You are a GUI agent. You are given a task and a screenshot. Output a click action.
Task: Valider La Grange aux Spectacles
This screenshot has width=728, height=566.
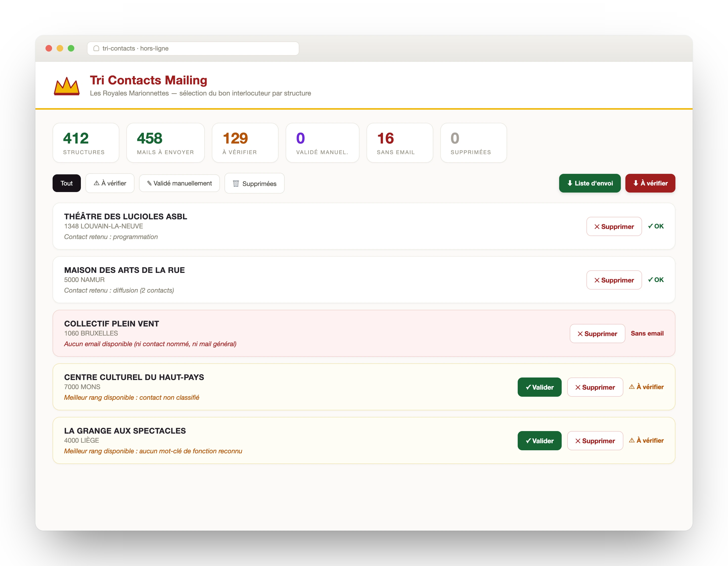pyautogui.click(x=540, y=441)
